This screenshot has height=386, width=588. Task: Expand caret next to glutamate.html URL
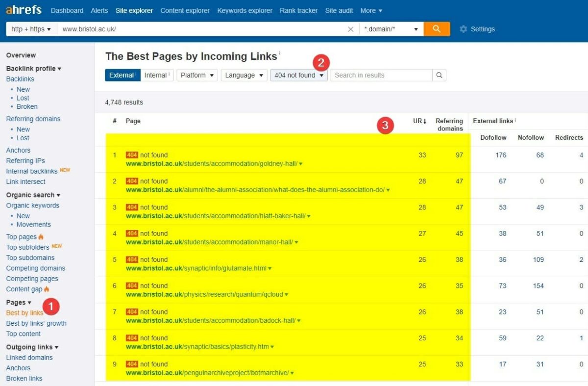pyautogui.click(x=270, y=269)
